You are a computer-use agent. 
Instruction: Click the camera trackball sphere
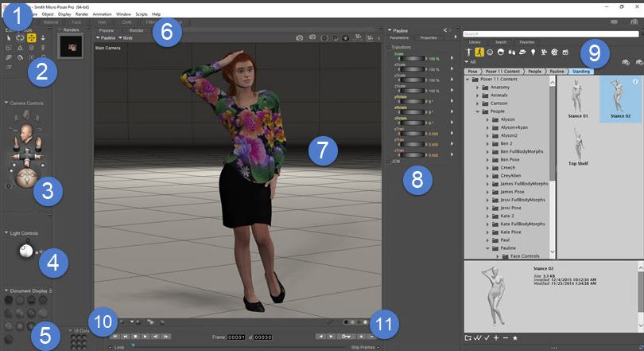tap(27, 178)
